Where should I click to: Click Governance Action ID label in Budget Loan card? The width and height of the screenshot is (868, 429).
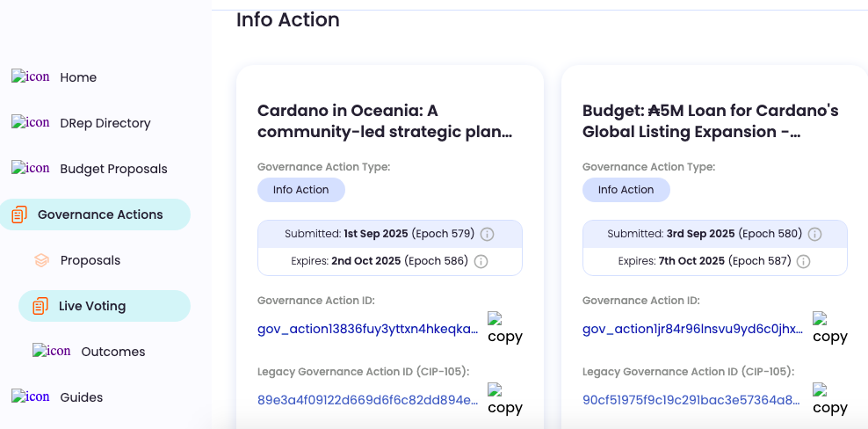(x=641, y=301)
